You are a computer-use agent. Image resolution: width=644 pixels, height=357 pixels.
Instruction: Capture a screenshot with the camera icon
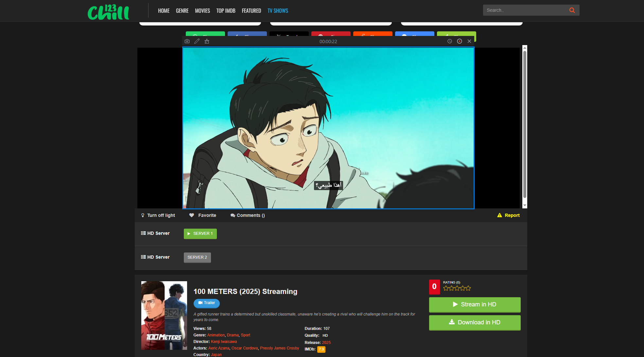(x=187, y=41)
